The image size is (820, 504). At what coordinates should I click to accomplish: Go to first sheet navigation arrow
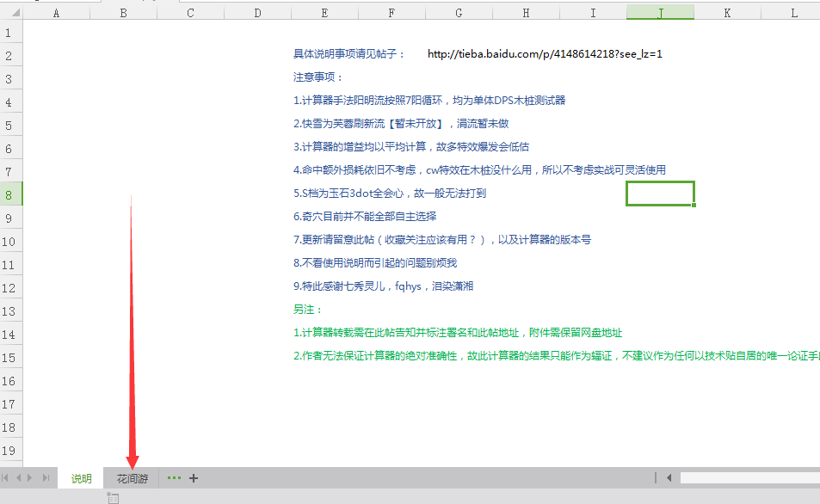point(6,478)
